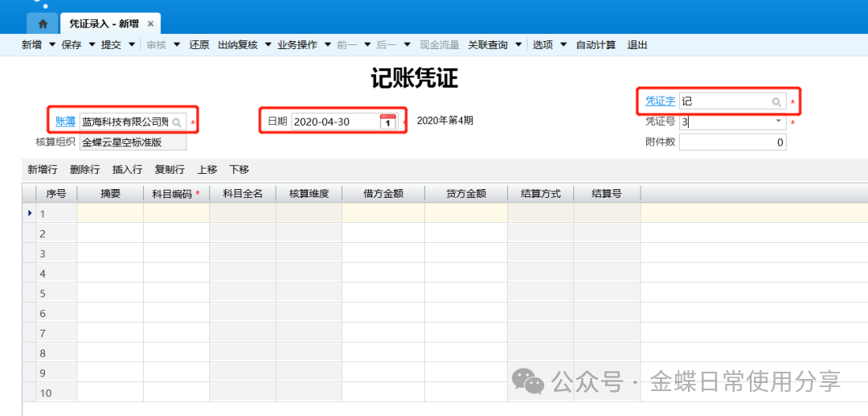
Task: Open the 保存 dropdown arrow
Action: 92,45
